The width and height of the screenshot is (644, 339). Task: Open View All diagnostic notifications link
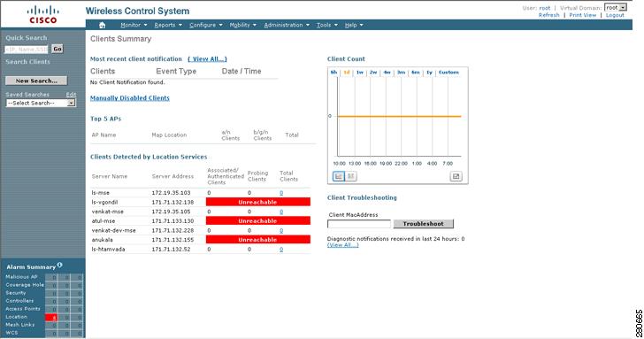[343, 245]
